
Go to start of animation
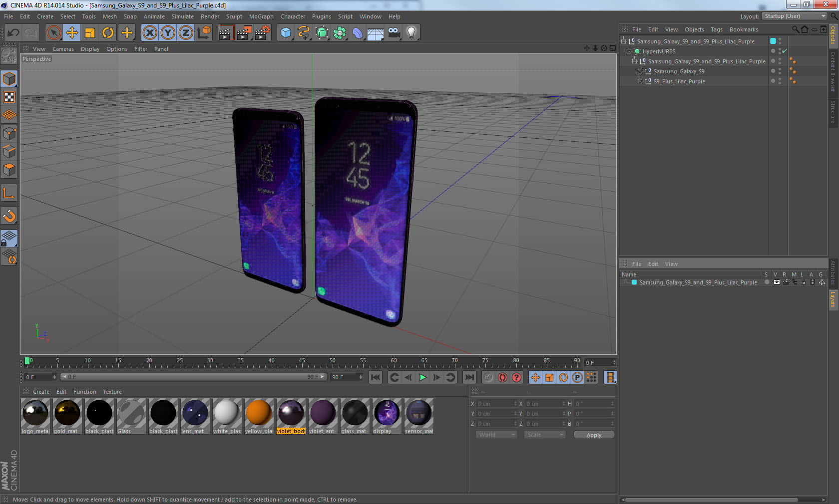(x=376, y=377)
